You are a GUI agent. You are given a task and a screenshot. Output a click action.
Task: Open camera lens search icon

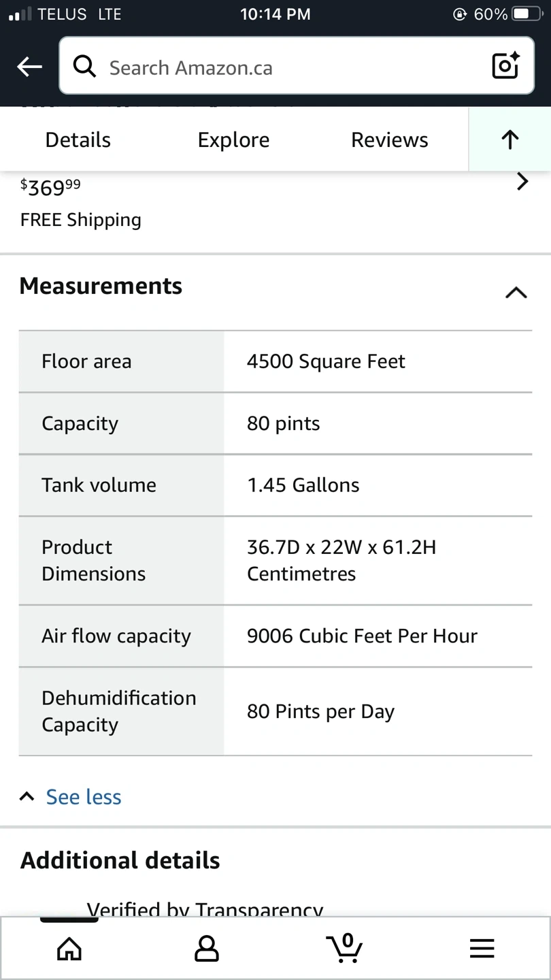click(505, 66)
